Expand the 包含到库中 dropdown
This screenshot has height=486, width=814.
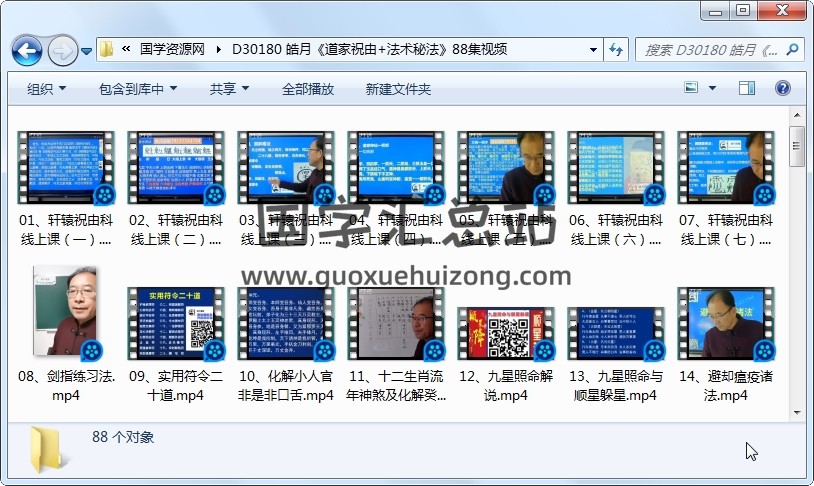tap(138, 89)
